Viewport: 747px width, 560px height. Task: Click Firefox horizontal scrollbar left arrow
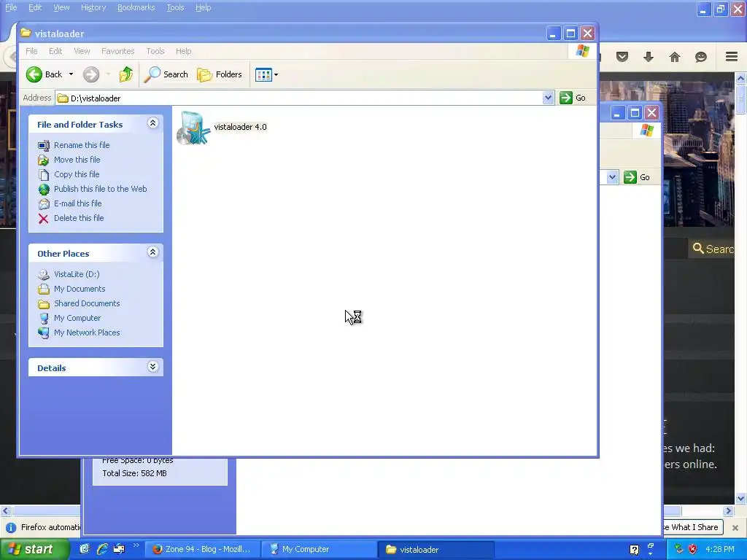5,511
